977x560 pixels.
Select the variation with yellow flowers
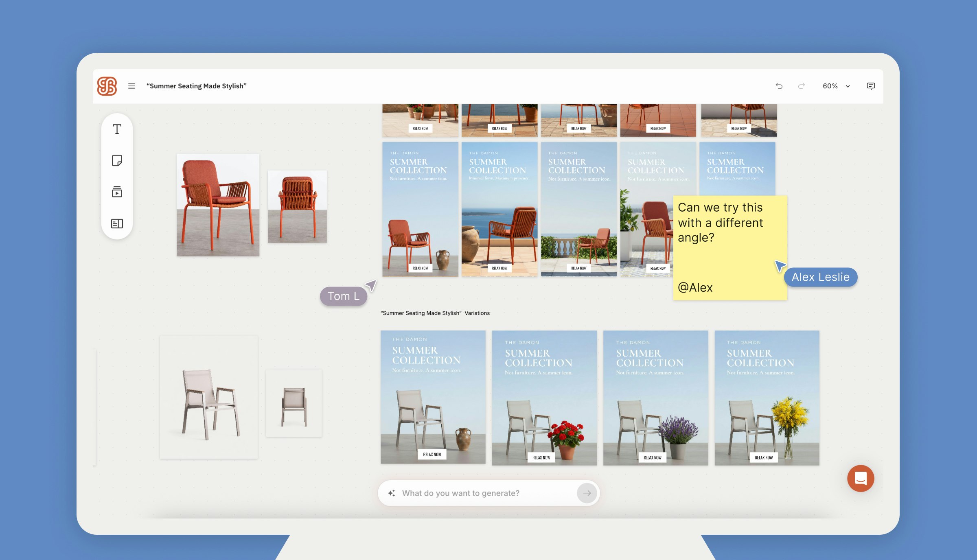[x=767, y=398]
